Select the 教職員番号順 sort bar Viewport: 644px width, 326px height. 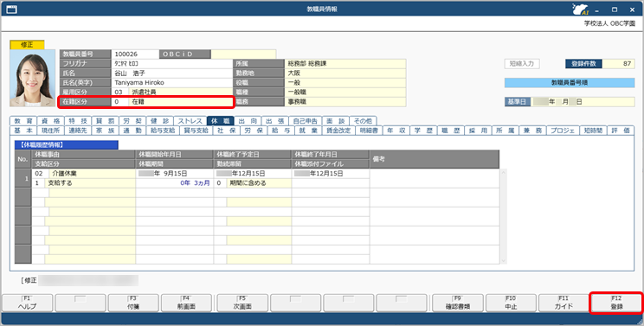pos(570,82)
